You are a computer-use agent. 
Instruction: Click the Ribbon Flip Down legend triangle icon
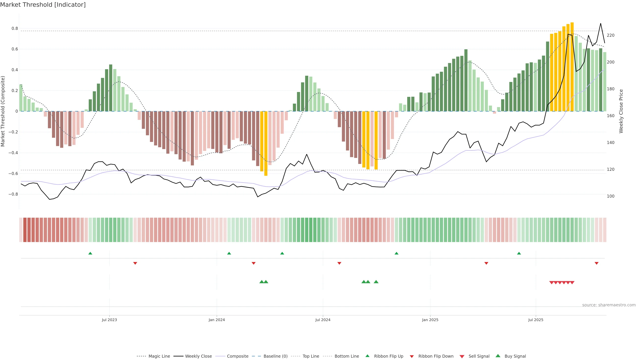(x=412, y=356)
